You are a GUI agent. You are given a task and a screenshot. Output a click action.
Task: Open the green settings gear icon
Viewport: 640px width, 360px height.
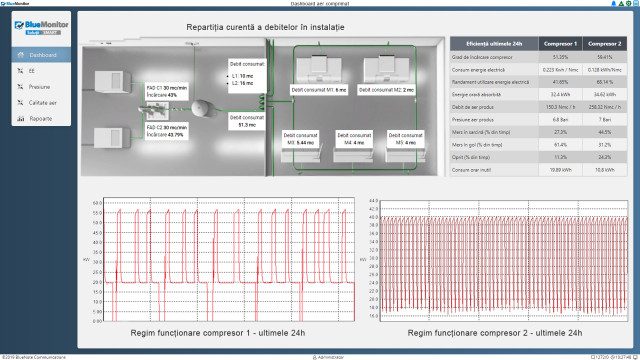629,3
